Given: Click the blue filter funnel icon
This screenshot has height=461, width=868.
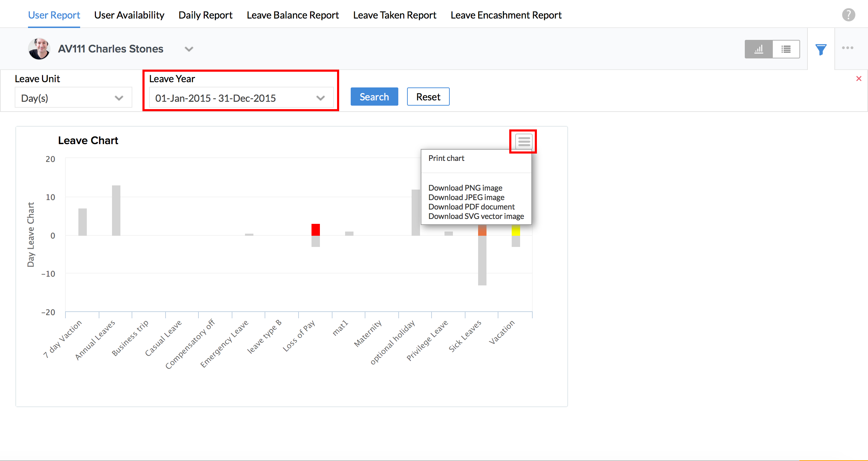Looking at the screenshot, I should tap(821, 49).
